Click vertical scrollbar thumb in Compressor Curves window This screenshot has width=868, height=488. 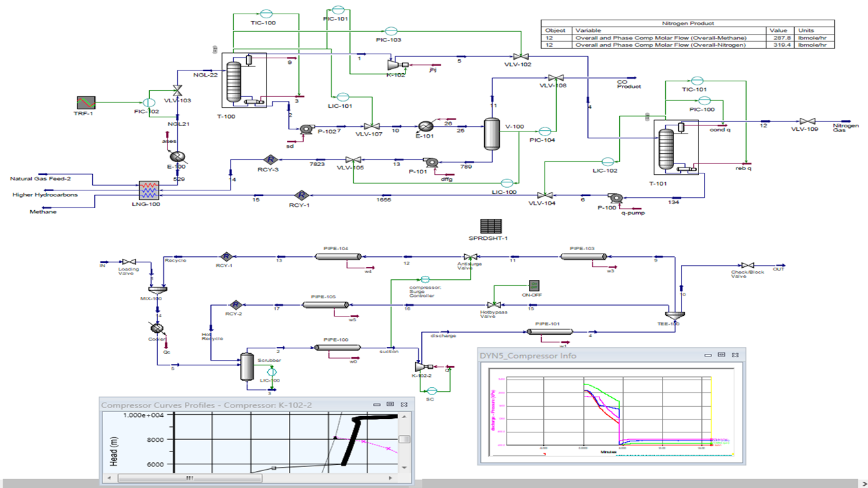[x=405, y=439]
